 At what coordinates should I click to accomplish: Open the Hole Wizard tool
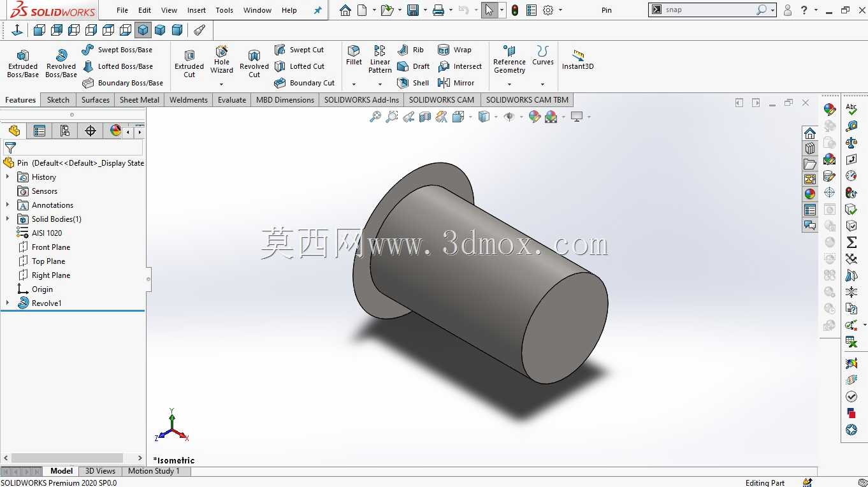[x=222, y=59]
